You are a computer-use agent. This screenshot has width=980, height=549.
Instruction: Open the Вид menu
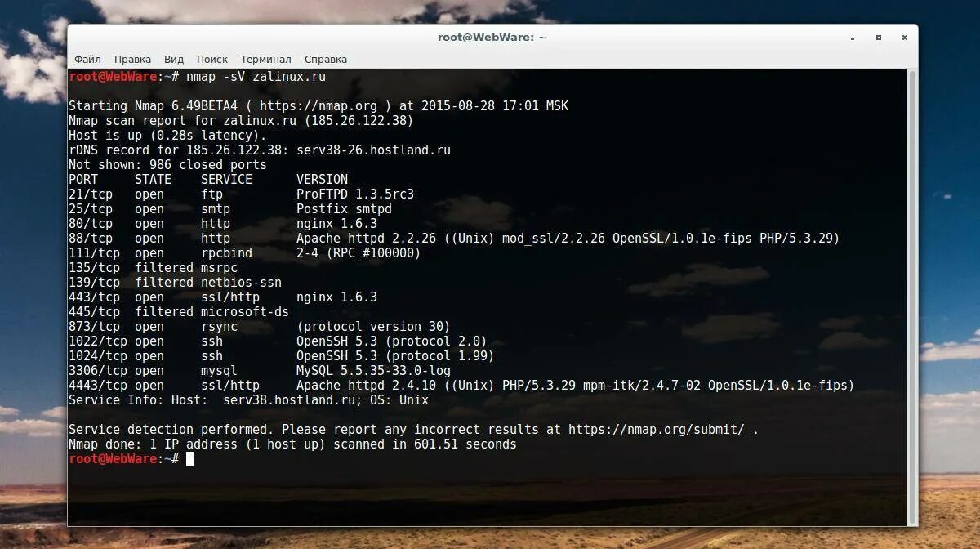(x=173, y=59)
